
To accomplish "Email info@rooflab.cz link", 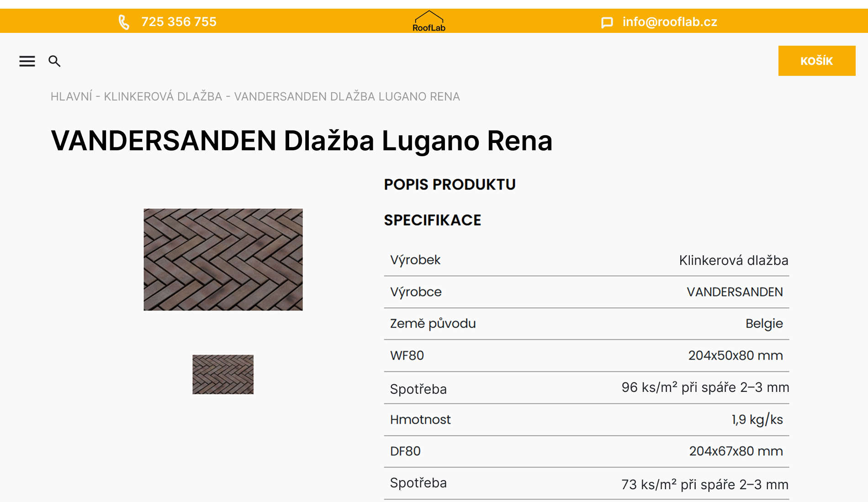I will point(670,22).
